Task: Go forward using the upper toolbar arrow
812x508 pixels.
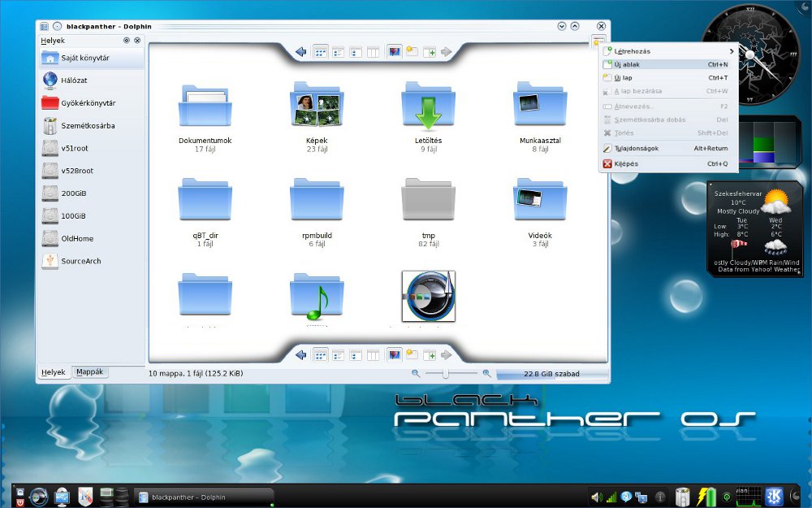Action: 447,52
